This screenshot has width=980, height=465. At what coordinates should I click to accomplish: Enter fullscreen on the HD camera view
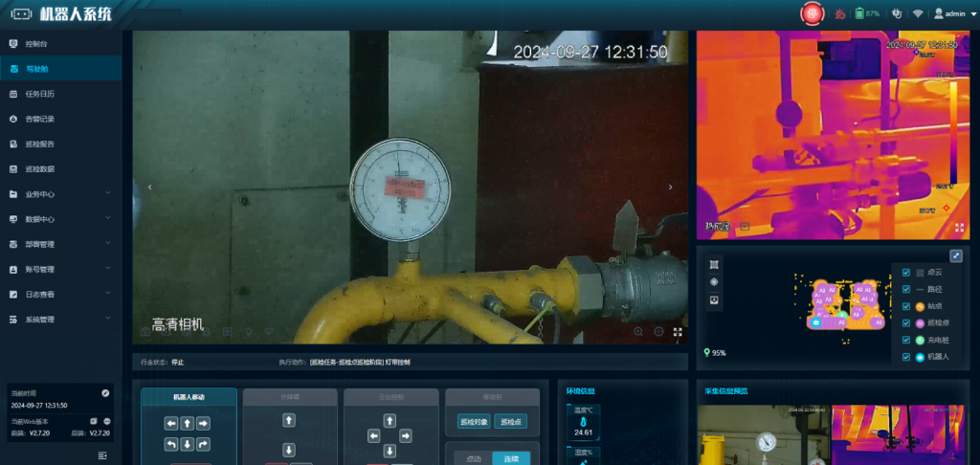[x=678, y=331]
